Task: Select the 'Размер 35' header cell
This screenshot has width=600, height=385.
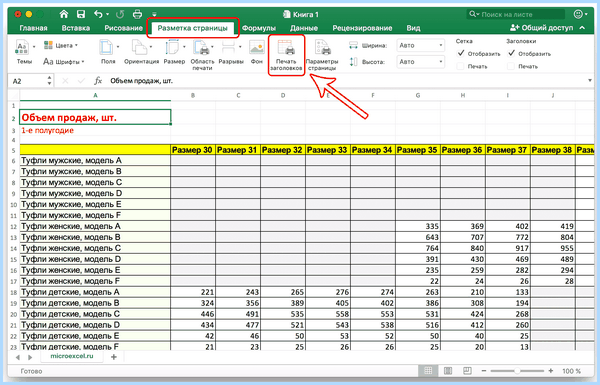Action: (418, 150)
